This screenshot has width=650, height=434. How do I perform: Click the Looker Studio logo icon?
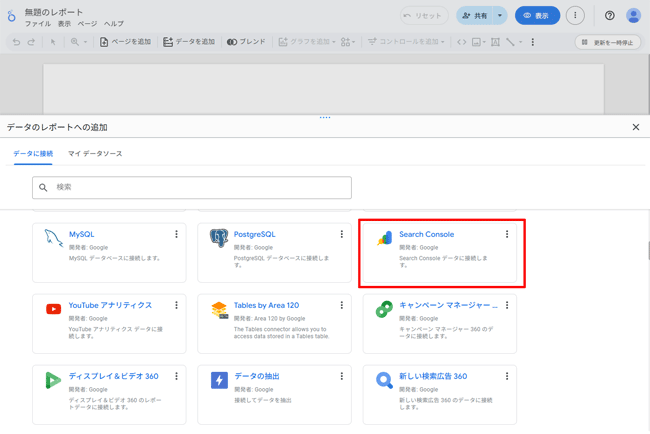[12, 16]
